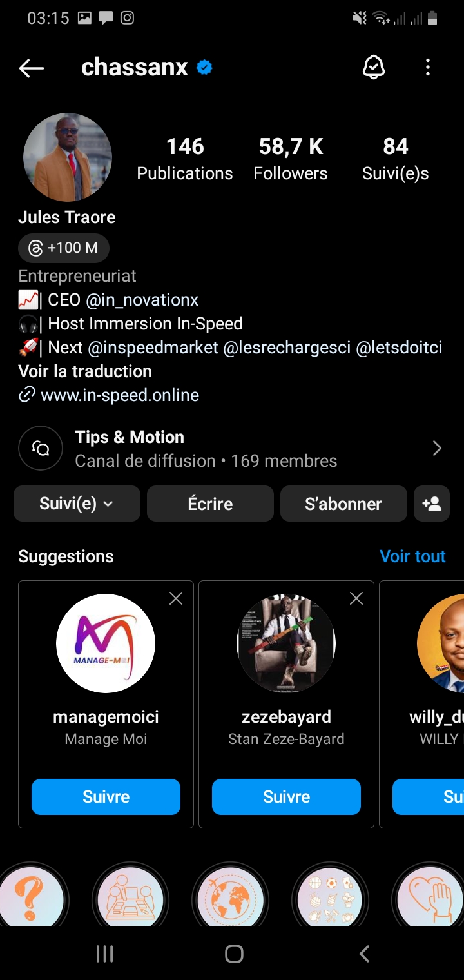The width and height of the screenshot is (464, 980).
Task: Tap Voir tout for suggestions
Action: pos(412,556)
